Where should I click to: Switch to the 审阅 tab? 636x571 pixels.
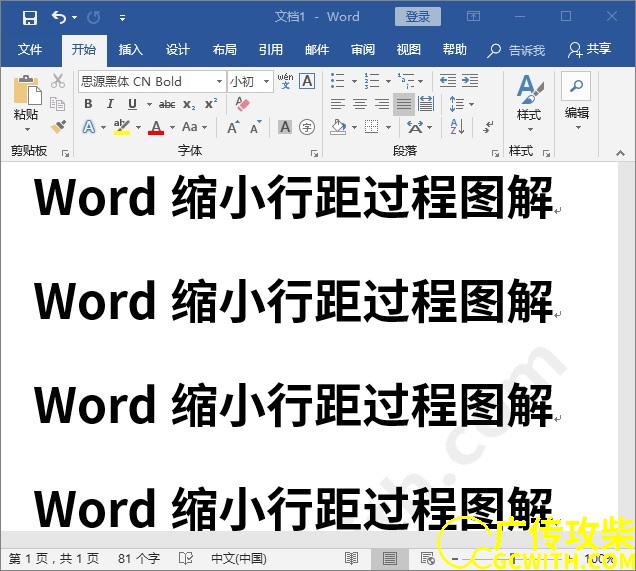point(363,49)
